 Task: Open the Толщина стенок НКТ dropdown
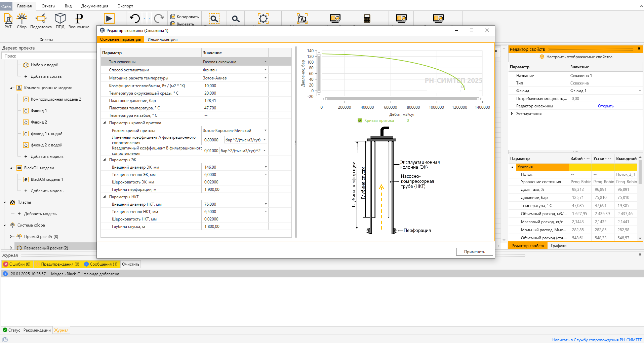tap(266, 211)
